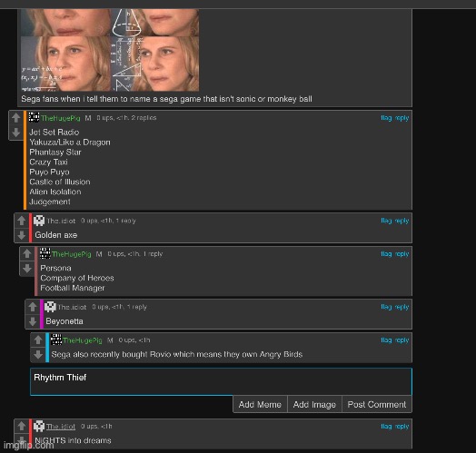Image resolution: width=476 pixels, height=453 pixels.
Task: Open TheHugePig username above Persona
Action: tap(72, 254)
